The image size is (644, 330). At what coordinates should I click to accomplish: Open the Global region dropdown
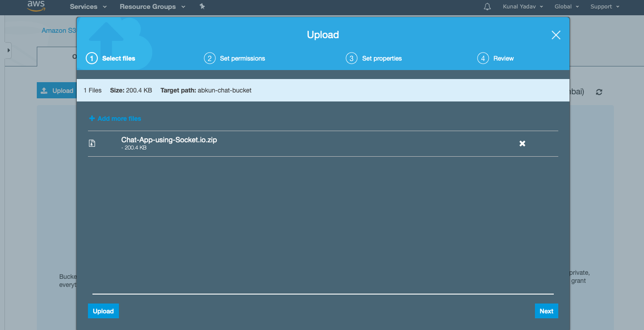(x=567, y=7)
